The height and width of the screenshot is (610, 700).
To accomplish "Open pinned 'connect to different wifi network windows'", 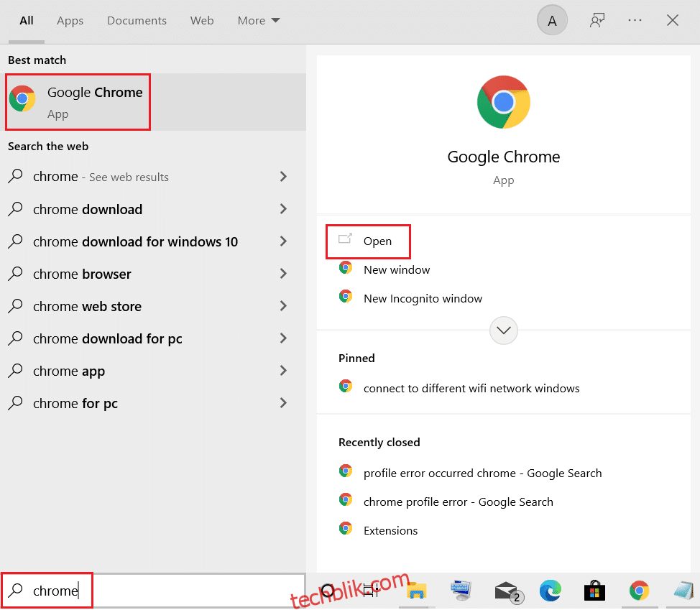I will pos(471,388).
